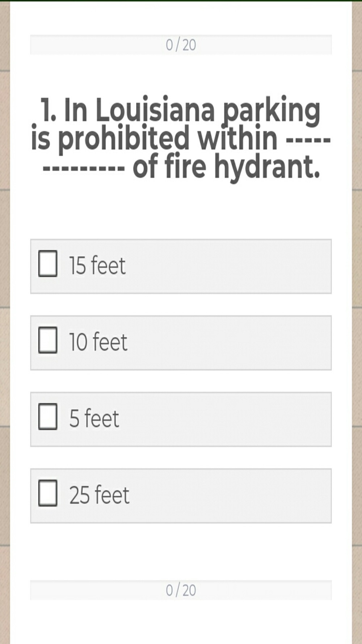
Task: Click empty area of 5 feet answer row
Action: 228,419
